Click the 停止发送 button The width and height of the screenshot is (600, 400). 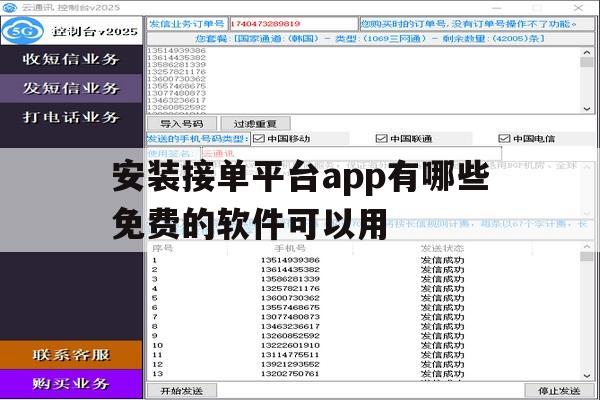(559, 391)
